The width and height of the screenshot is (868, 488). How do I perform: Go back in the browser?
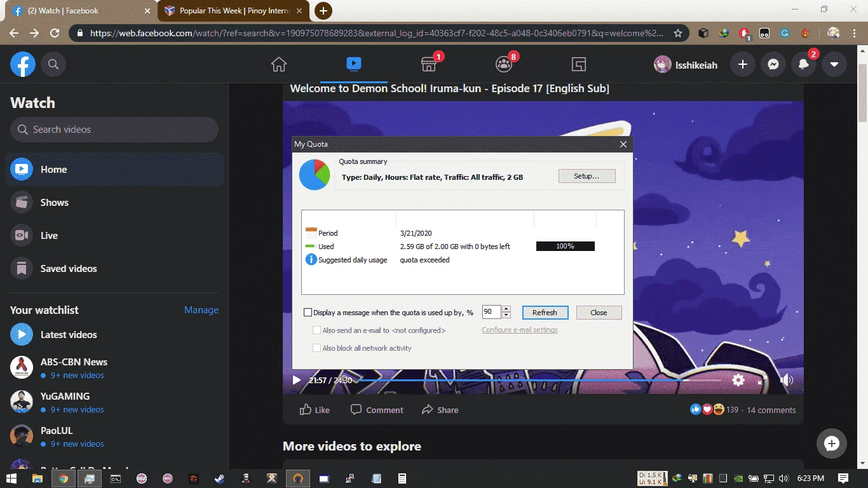point(14,33)
